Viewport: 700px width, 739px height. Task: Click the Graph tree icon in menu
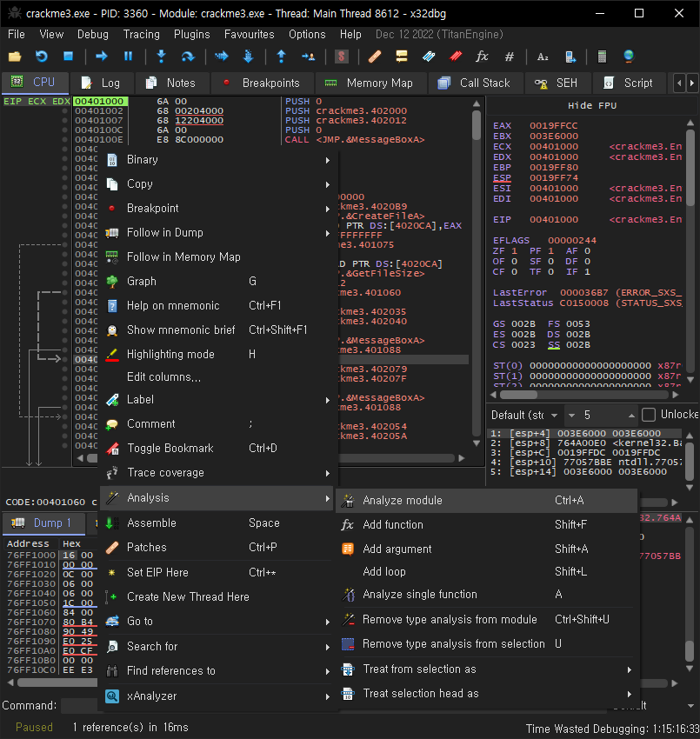tap(112, 282)
